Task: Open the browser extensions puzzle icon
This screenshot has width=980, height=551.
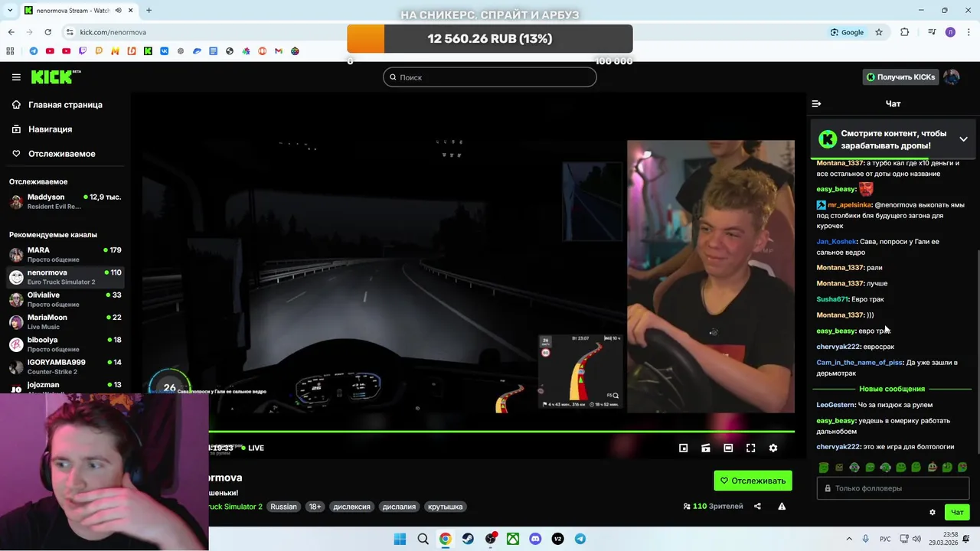Action: [x=904, y=32]
